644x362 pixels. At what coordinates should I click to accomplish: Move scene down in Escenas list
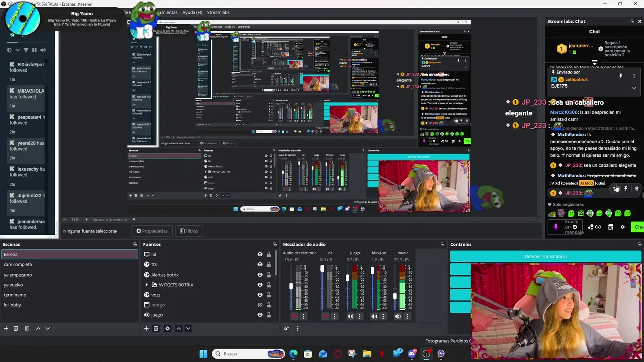coord(47,328)
